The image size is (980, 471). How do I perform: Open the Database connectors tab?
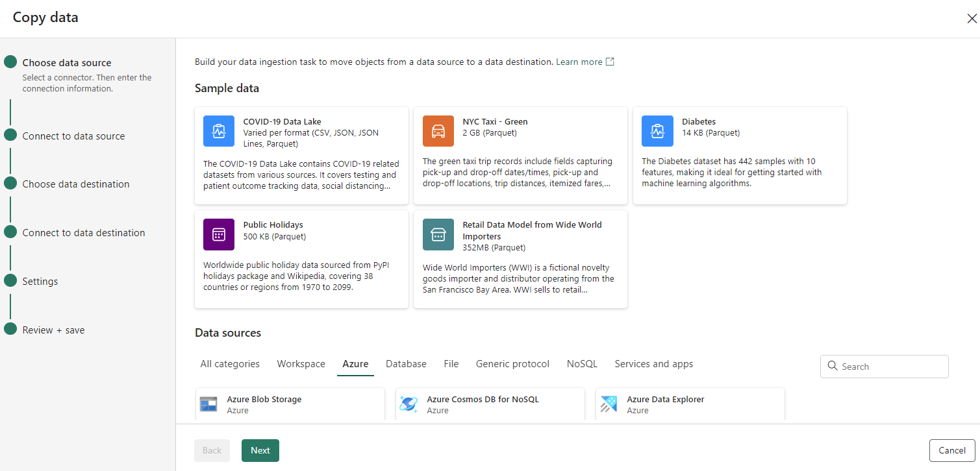click(x=405, y=363)
